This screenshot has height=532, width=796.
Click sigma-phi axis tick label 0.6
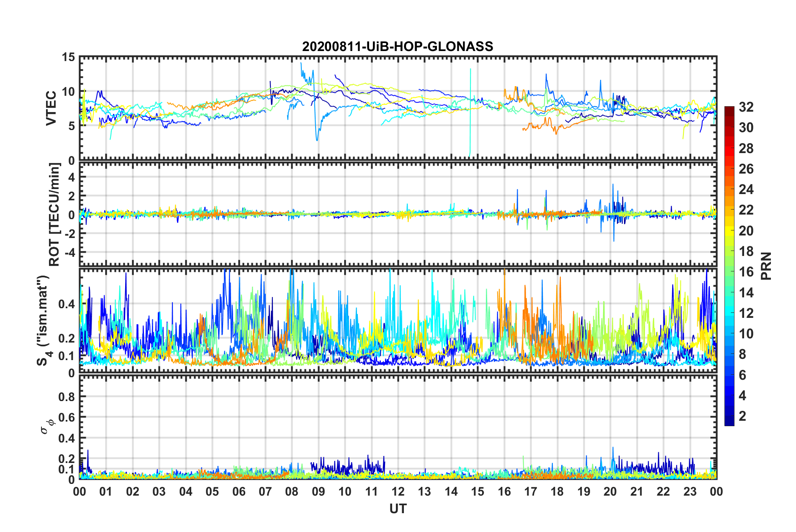coord(66,417)
